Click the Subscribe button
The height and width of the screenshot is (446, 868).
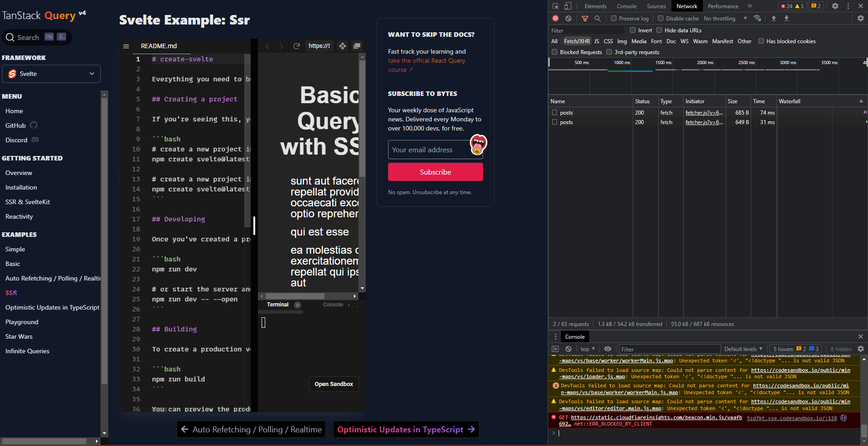435,172
